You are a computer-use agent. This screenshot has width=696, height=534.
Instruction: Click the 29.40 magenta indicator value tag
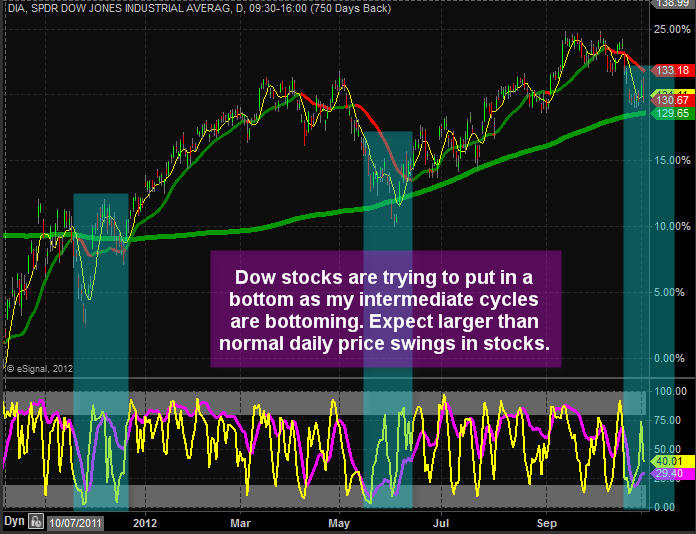coord(671,473)
